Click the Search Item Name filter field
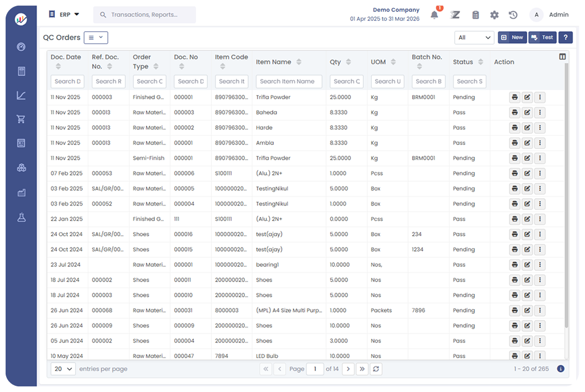The height and width of the screenshot is (392, 585). click(x=289, y=82)
